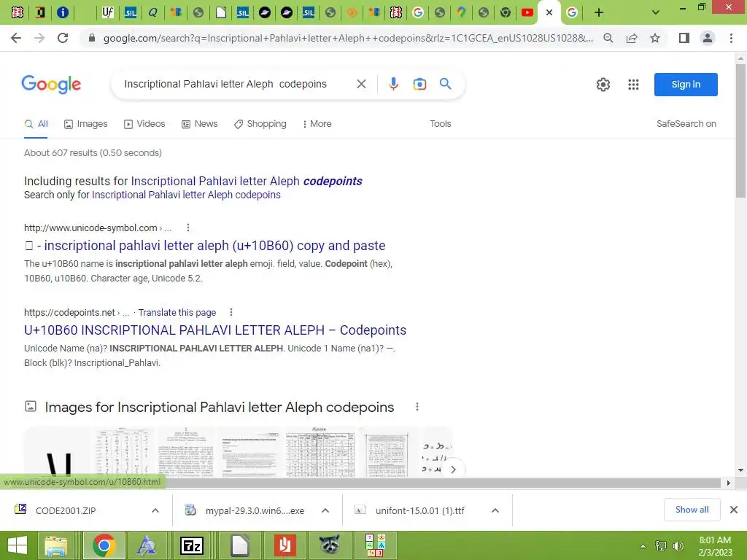
Task: Switch to Shopping results
Action: 260,124
